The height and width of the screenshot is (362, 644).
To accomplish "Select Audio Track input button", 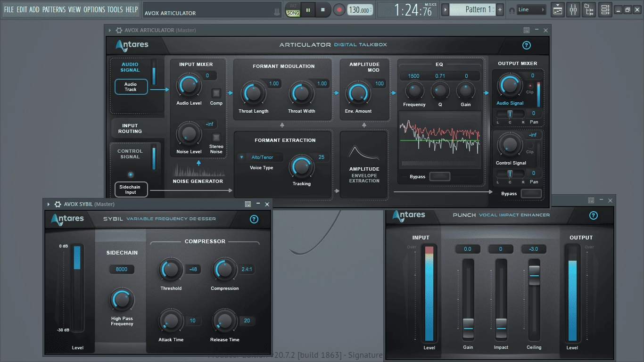I will [131, 87].
